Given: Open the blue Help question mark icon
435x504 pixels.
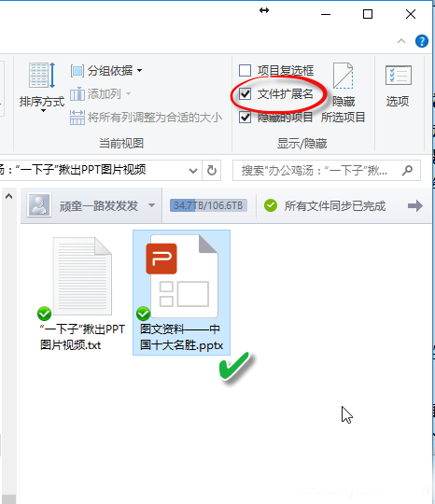Looking at the screenshot, I should (422, 41).
